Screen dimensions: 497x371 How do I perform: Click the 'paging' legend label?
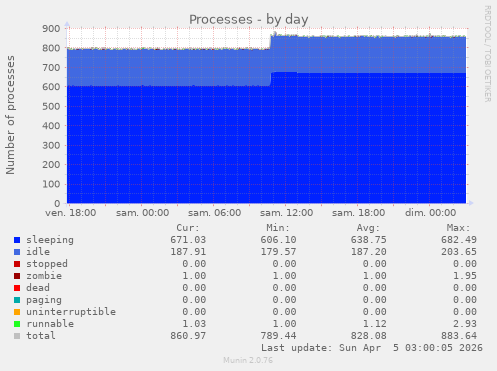pyautogui.click(x=44, y=300)
